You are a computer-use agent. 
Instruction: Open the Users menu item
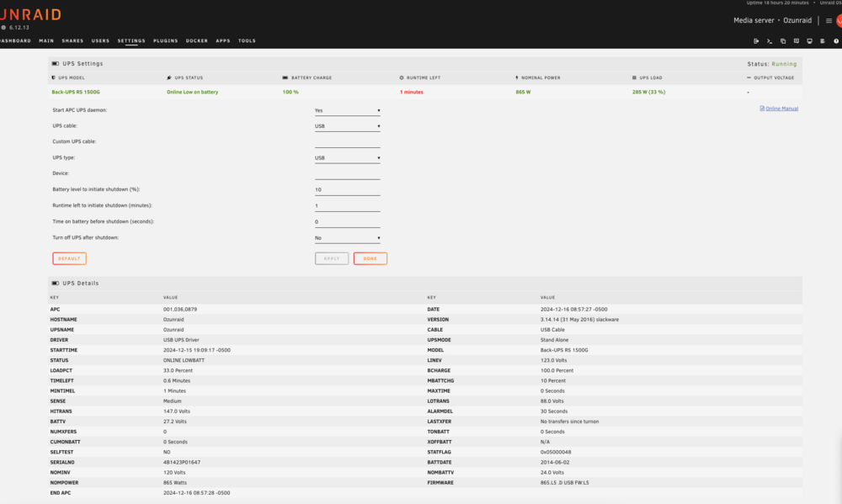(x=100, y=40)
